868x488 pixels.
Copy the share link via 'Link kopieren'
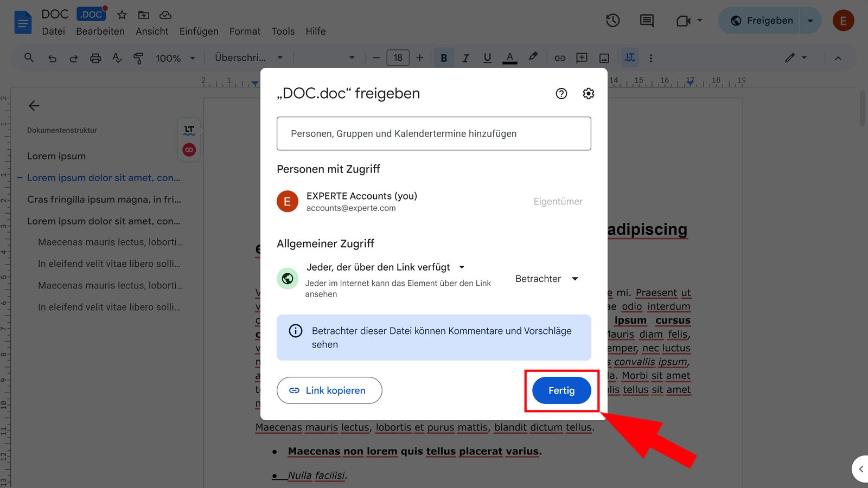tap(329, 390)
